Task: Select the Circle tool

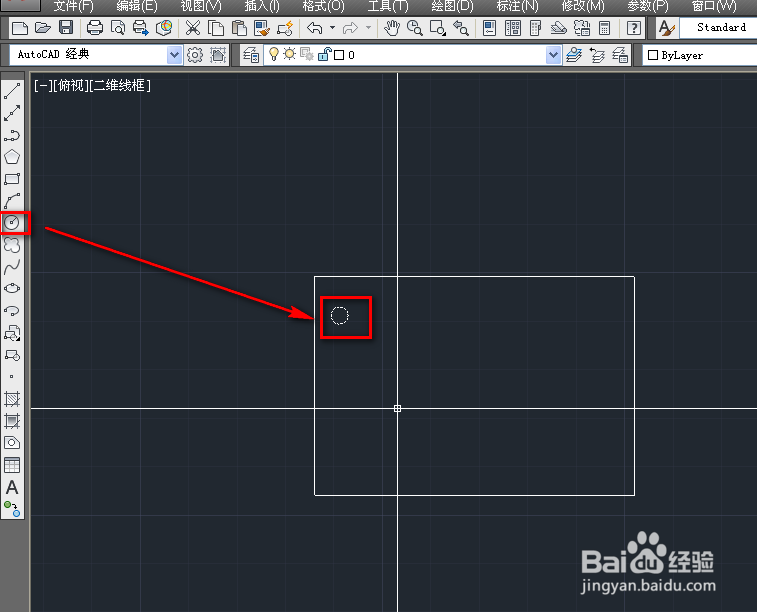Action: click(12, 223)
